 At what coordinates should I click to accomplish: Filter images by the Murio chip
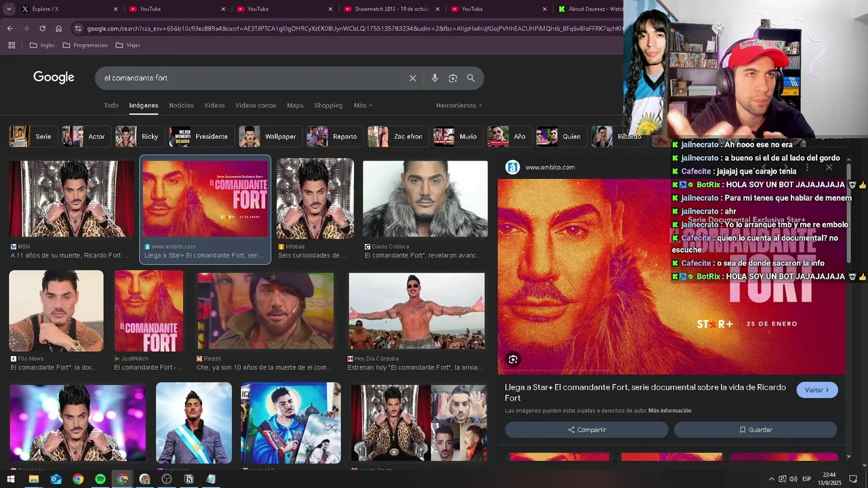tap(457, 136)
